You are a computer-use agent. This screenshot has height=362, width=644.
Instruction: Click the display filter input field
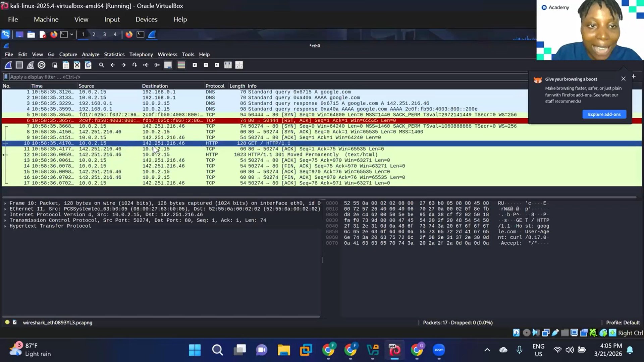pos(235,77)
